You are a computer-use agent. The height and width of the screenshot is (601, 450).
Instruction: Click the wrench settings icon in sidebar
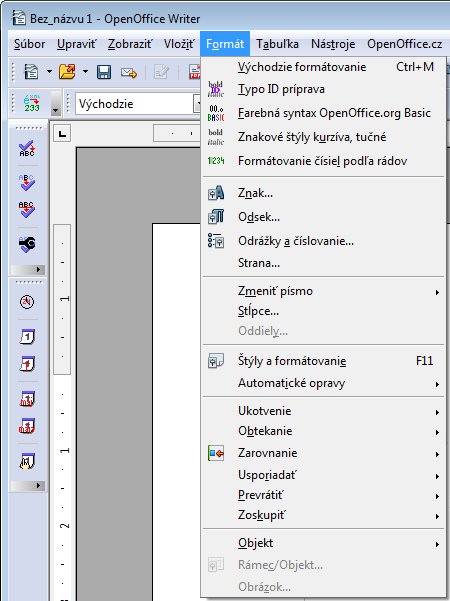pos(27,243)
